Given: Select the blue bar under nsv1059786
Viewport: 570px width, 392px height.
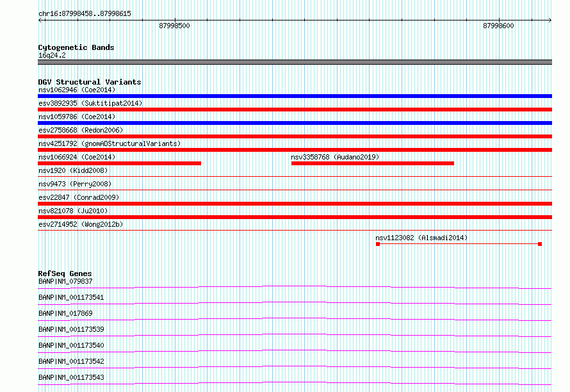Looking at the screenshot, I should (295, 123).
